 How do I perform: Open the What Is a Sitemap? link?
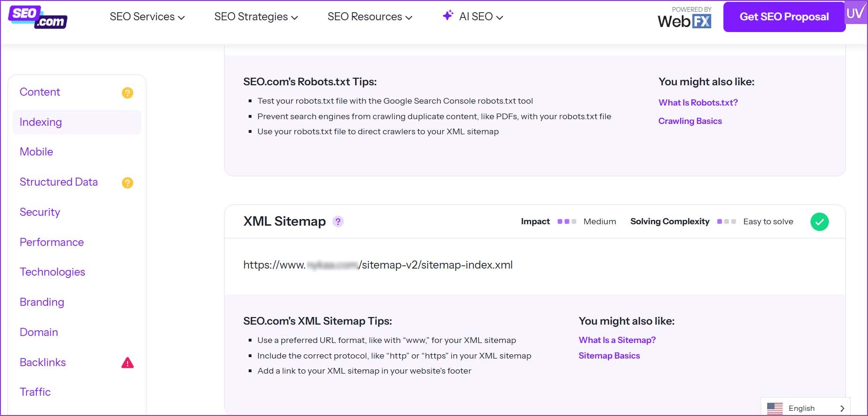(617, 340)
